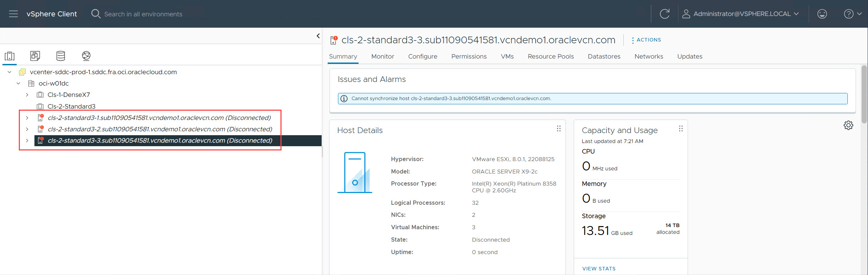Open the hamburger main menu
Screen dimensions: 868x275
(x=13, y=14)
